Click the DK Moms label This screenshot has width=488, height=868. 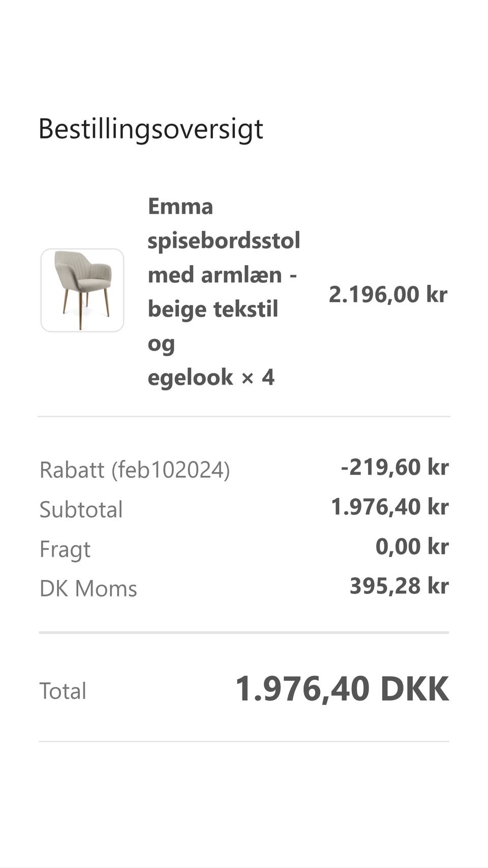click(x=88, y=589)
